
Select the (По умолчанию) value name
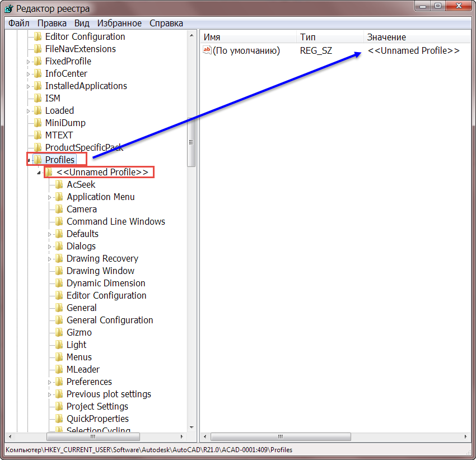pos(246,50)
